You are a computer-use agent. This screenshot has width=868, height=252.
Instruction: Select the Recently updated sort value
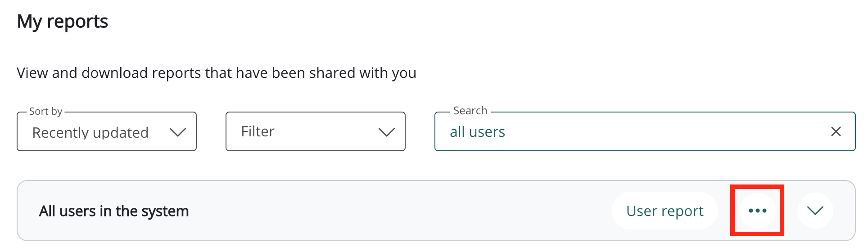90,133
